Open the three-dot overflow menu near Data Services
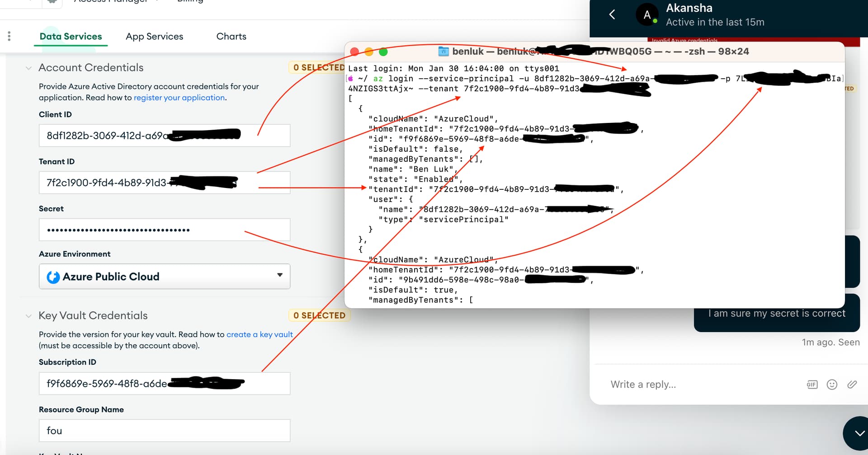This screenshot has height=455, width=868. [9, 36]
